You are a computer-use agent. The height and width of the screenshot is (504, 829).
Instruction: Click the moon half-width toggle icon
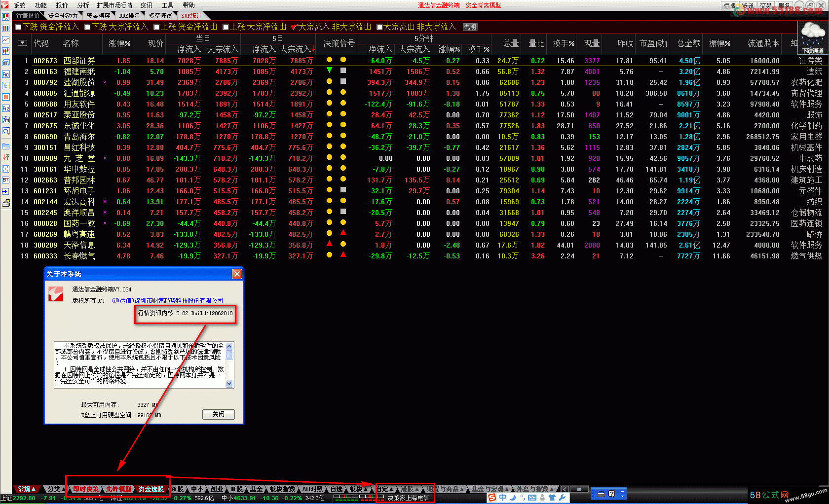click(513, 497)
